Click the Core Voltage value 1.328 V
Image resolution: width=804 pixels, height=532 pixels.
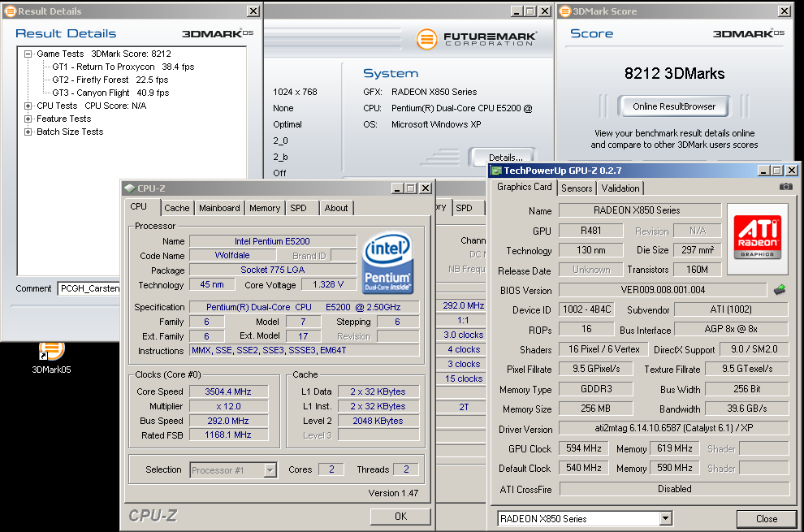[328, 284]
